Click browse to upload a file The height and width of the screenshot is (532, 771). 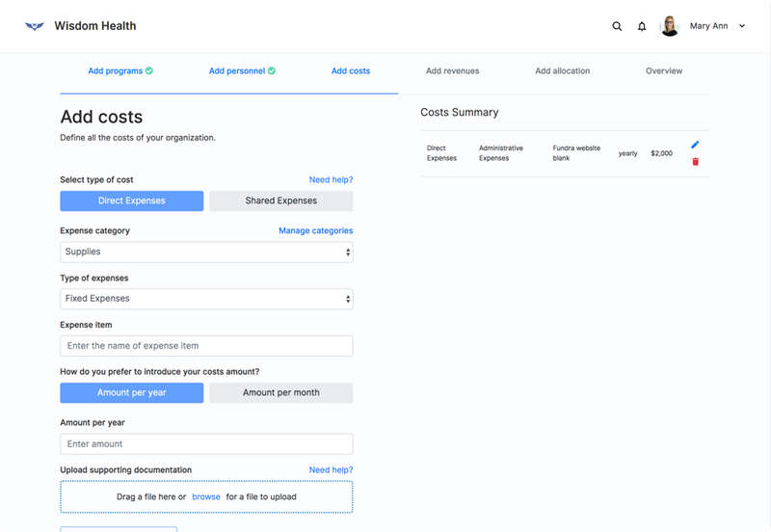[x=206, y=497]
